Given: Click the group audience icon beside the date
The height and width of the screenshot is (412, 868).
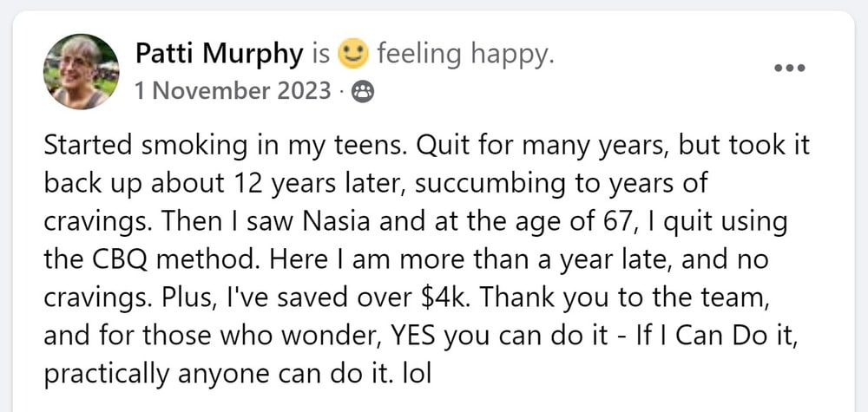Looking at the screenshot, I should click(x=365, y=91).
